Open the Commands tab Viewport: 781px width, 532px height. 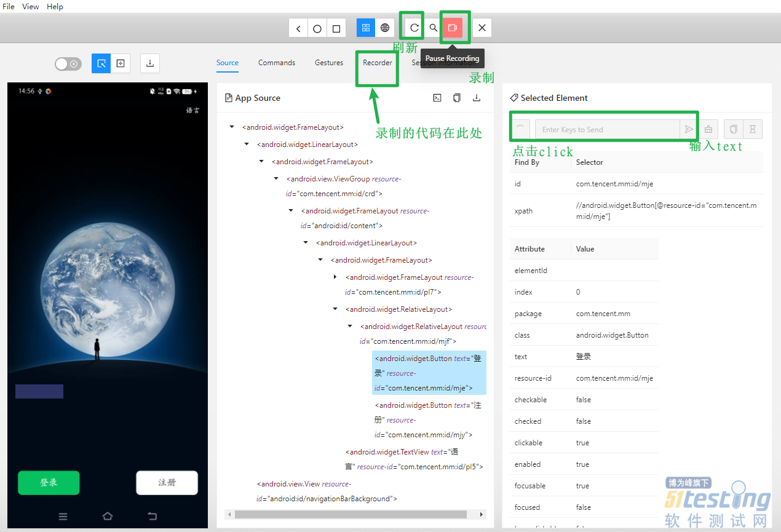276,63
